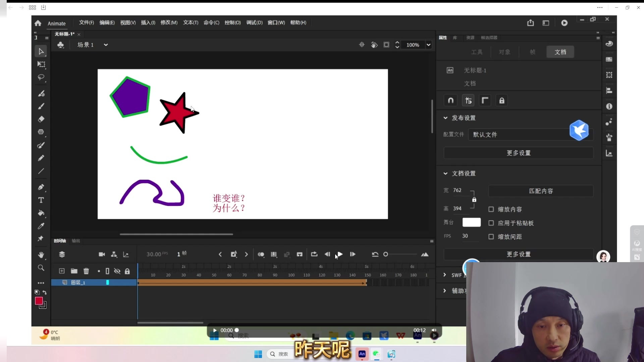Viewport: 644px width, 362px height.
Task: Click the Clip content outside stage icon
Action: click(386, 45)
